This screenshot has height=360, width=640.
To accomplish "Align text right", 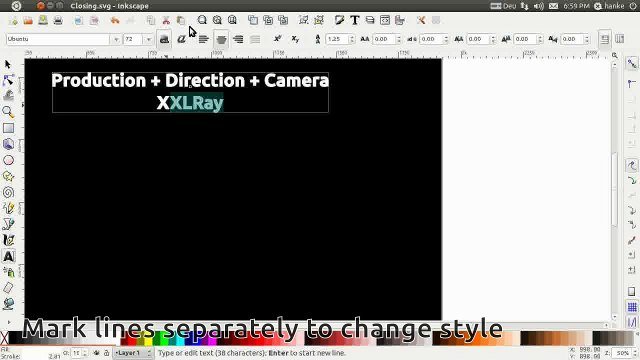I will tap(238, 39).
